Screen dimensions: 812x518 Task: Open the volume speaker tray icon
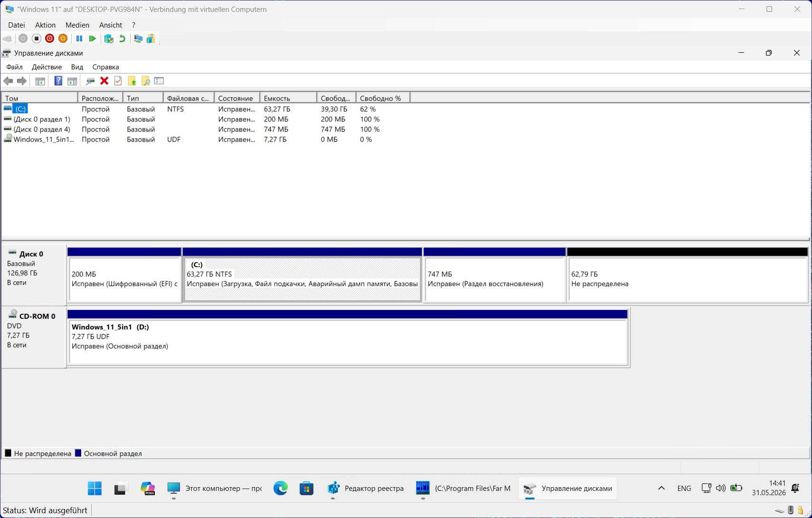(721, 488)
